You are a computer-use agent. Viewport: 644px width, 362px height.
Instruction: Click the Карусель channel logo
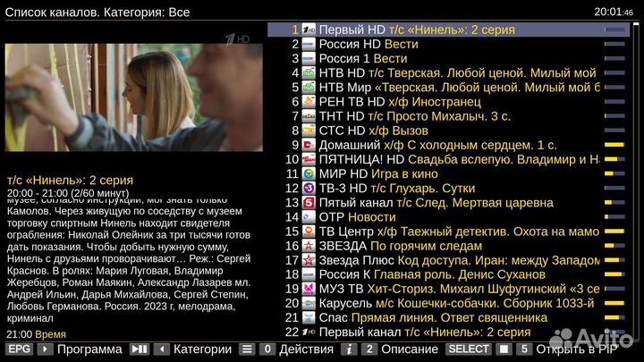(x=309, y=303)
